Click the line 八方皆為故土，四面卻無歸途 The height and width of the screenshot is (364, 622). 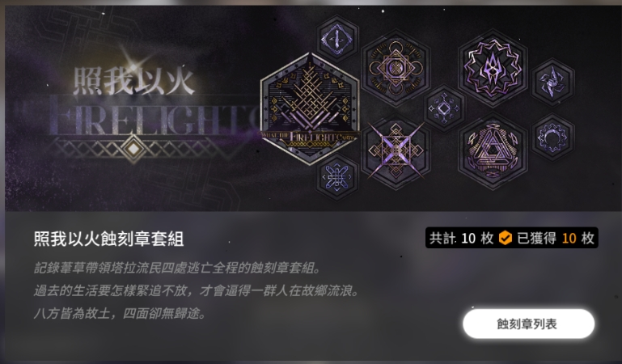pyautogui.click(x=121, y=314)
